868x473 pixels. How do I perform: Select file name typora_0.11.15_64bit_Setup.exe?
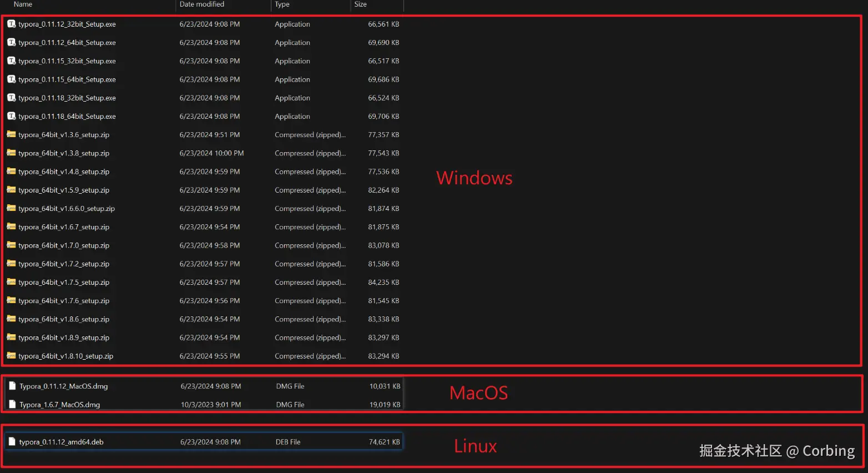tap(67, 79)
